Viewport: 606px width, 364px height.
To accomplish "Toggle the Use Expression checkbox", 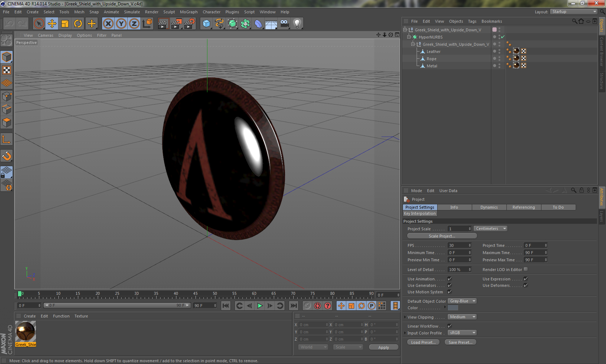I will [x=526, y=279].
